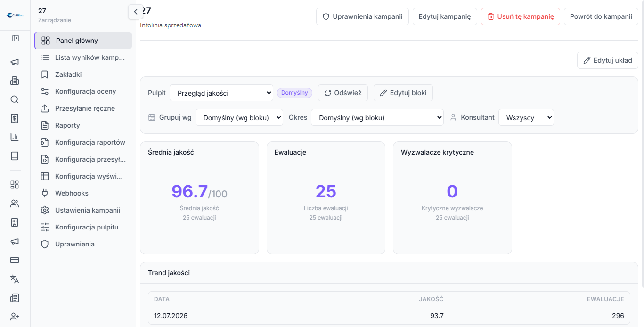Click the Edytuj układ button
This screenshot has height=327, width=644.
pos(608,60)
